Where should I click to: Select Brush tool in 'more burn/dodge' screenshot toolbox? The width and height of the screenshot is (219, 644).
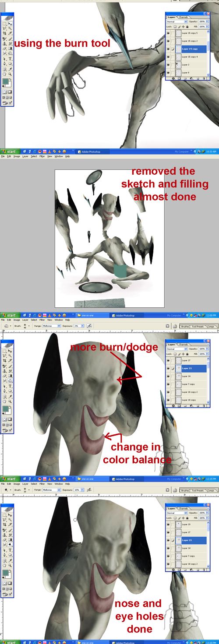tap(10, 366)
